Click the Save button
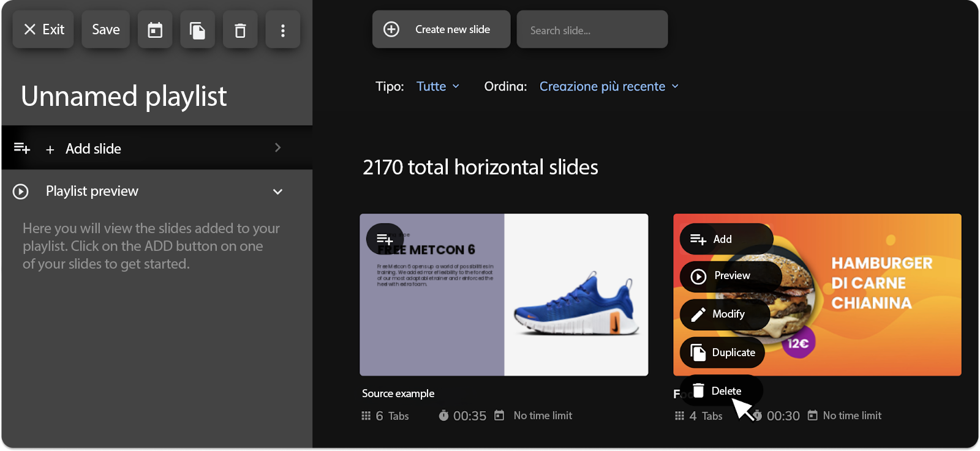 point(105,29)
